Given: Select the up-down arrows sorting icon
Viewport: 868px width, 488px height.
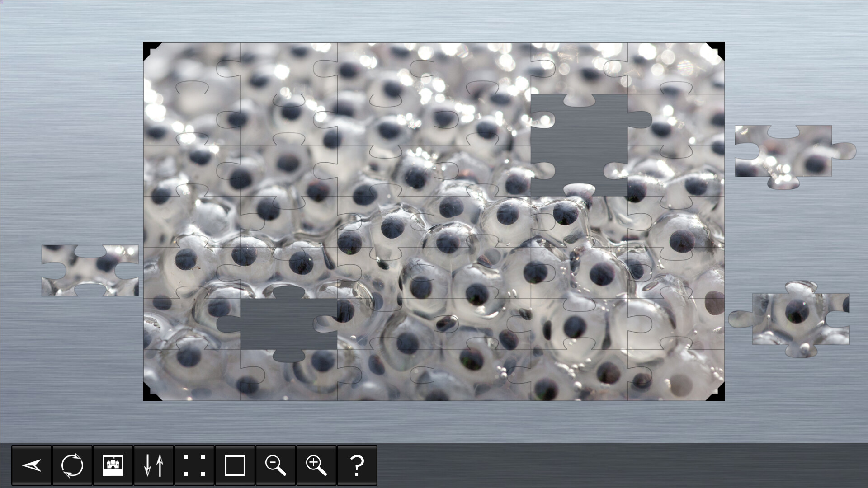Looking at the screenshot, I should pos(153,465).
